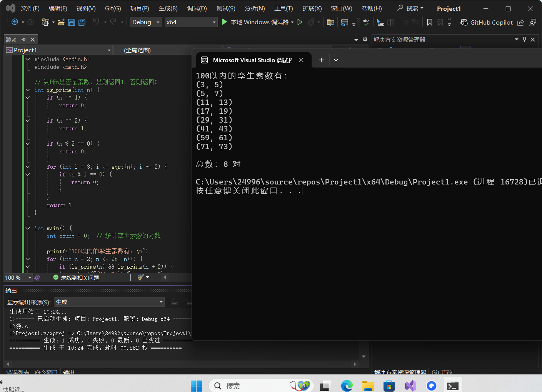Screen dimensions: 542x392
Task: Click the new project icon in toolbar
Action: (45, 22)
